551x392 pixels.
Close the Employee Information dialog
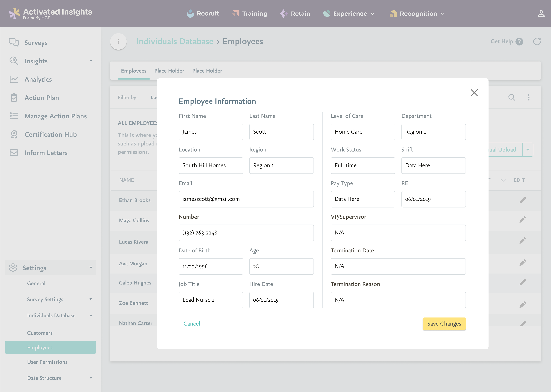coord(474,93)
